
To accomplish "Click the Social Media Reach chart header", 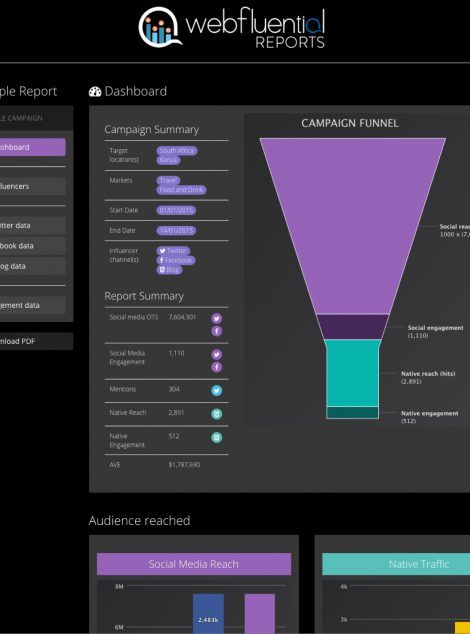I will [194, 564].
